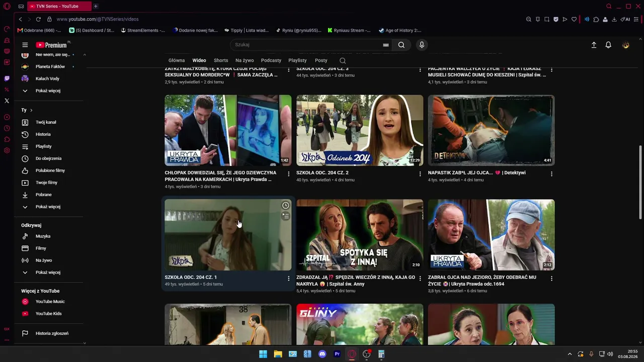The height and width of the screenshot is (362, 644).
Task: Open Do obejrzenia (Watch later) in sidebar
Action: 49,158
